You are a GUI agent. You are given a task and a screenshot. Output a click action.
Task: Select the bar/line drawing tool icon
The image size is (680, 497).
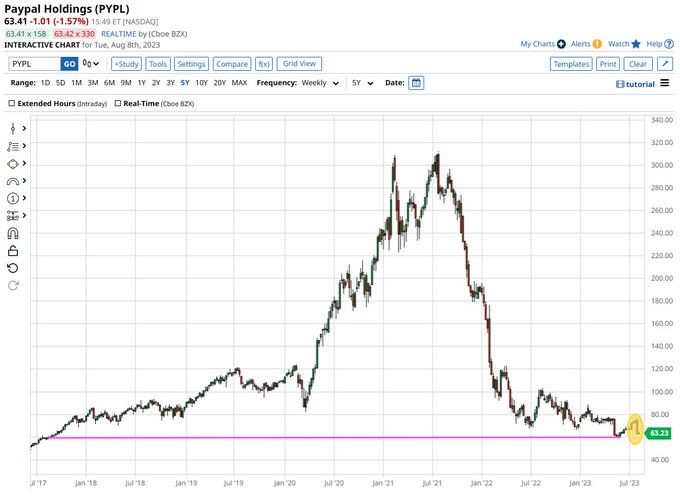[13, 128]
